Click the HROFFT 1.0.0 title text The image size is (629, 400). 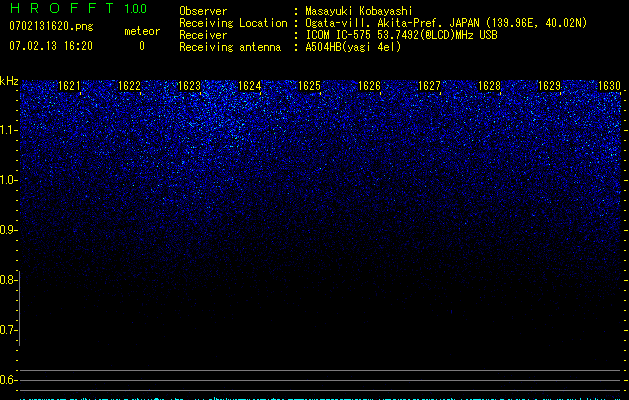(78, 8)
